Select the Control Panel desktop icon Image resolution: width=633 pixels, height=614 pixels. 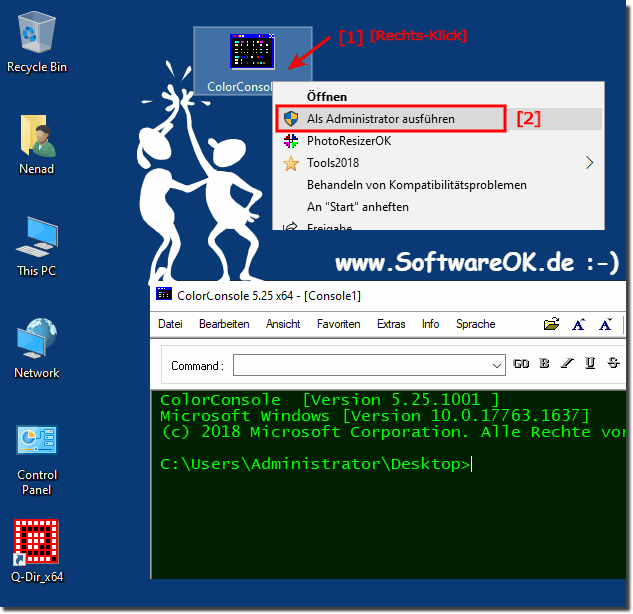[36, 460]
